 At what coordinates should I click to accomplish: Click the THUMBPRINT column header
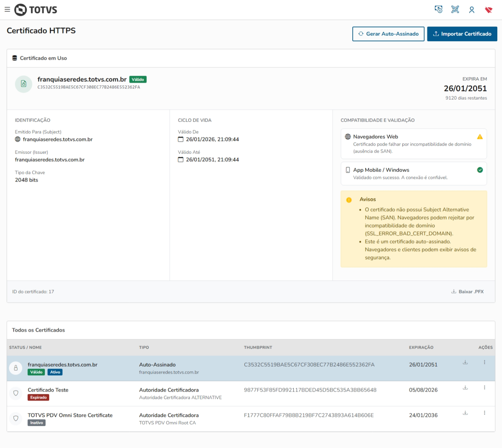[258, 347]
